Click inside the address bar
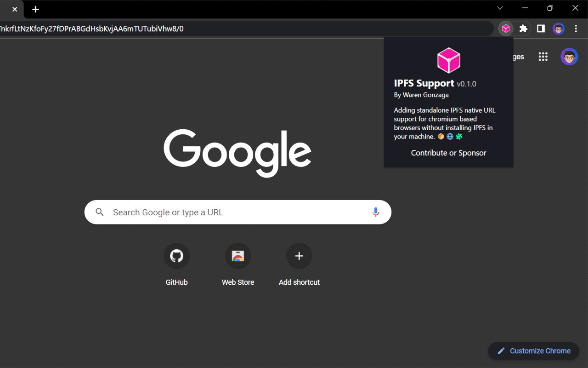This screenshot has height=368, width=588. (184, 28)
